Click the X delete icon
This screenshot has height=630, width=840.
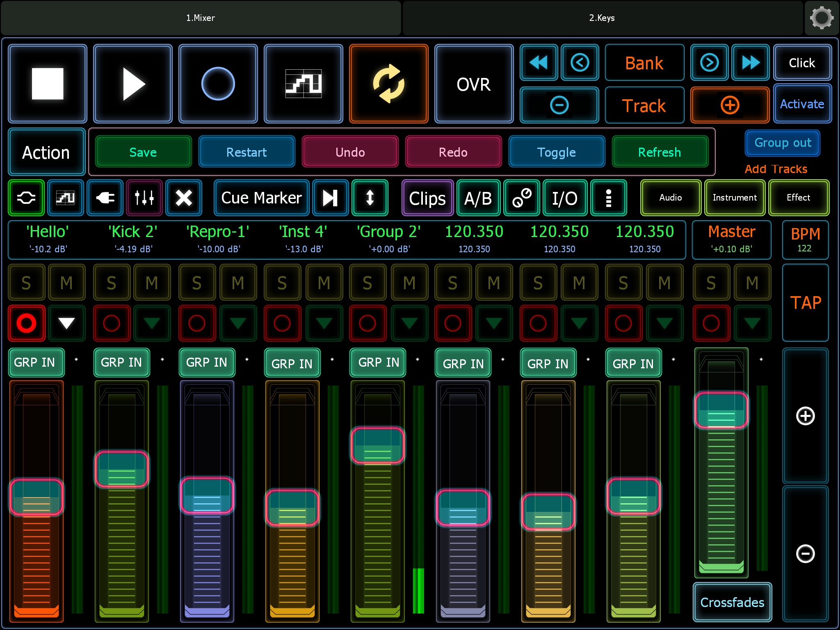coord(184,198)
